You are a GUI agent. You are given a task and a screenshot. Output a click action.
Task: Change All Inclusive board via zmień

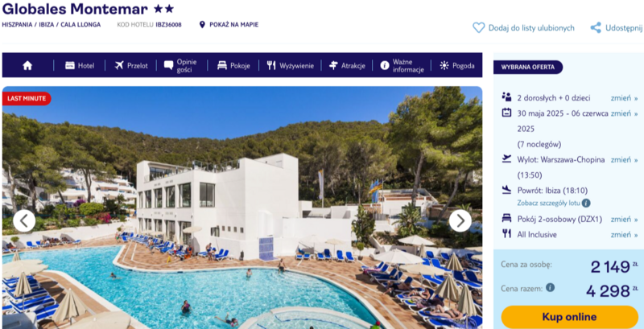tap(624, 235)
